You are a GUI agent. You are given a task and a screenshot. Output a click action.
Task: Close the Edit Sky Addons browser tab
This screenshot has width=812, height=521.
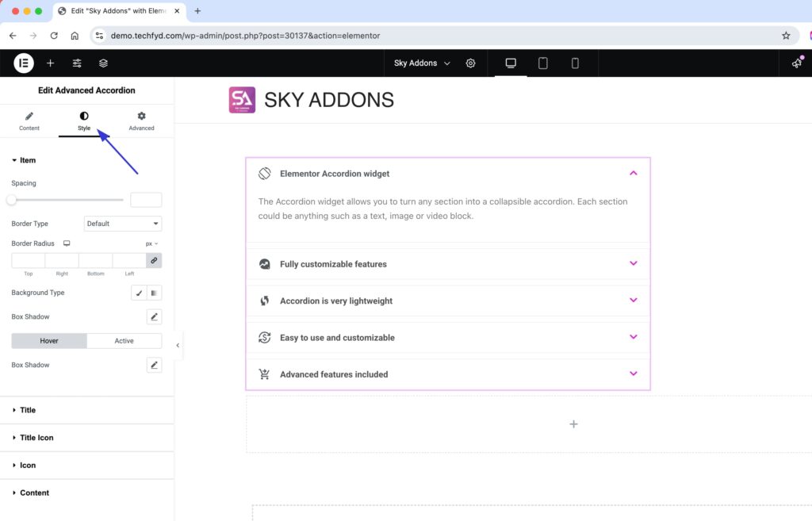[177, 11]
